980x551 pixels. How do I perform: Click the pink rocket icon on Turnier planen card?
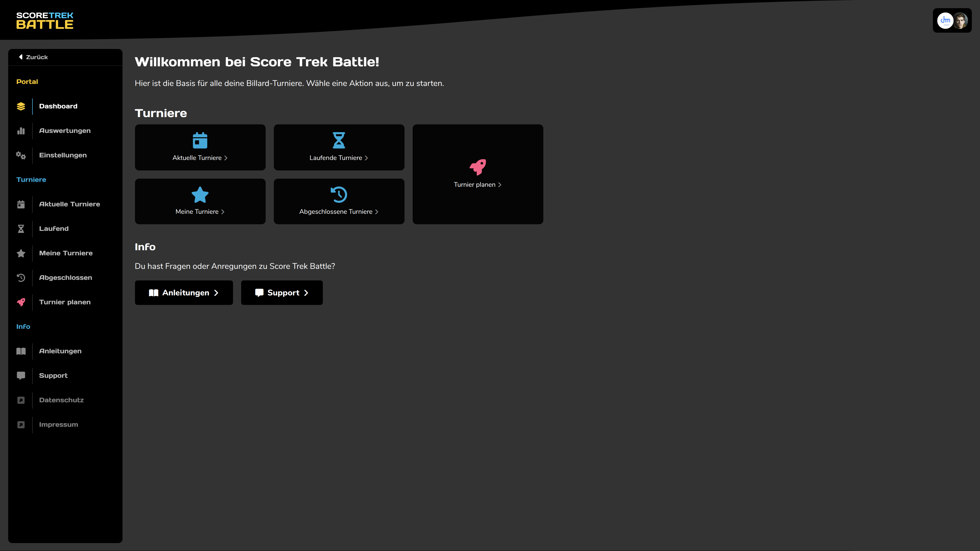[x=477, y=167]
